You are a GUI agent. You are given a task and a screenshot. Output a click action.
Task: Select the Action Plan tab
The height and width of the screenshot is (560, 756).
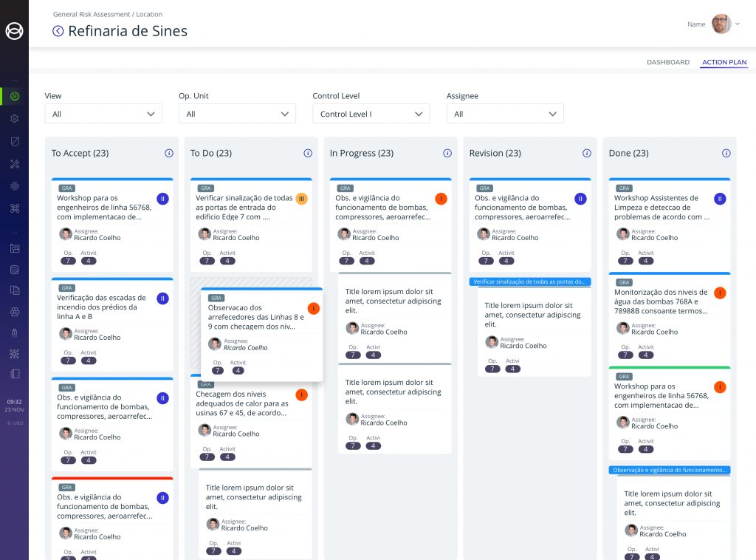point(724,62)
